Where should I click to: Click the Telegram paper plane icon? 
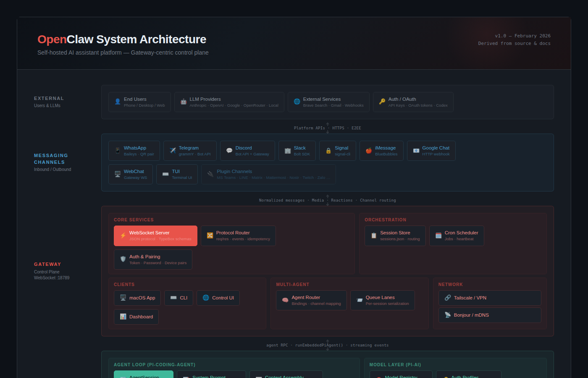(173, 151)
